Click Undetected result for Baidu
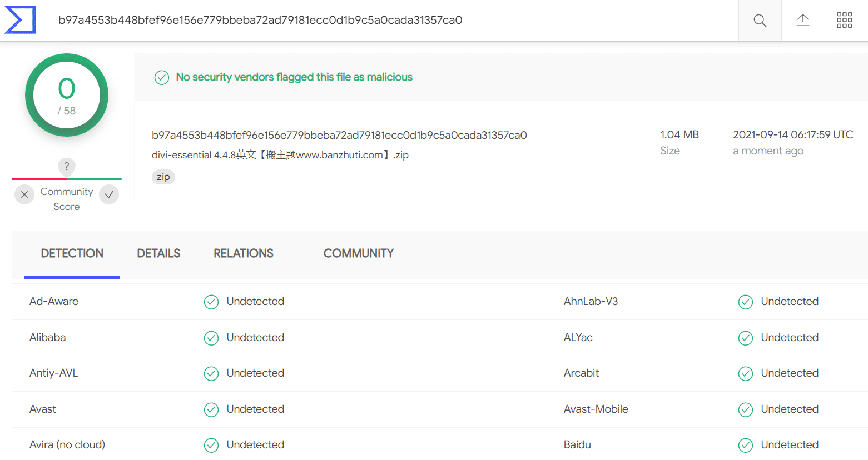Viewport: 868px width, 460px height. pyautogui.click(x=790, y=444)
